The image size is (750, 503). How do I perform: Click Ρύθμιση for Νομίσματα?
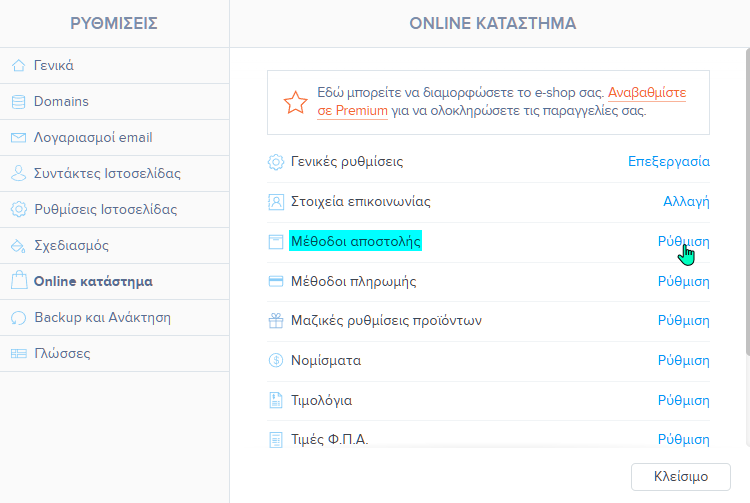pos(684,360)
